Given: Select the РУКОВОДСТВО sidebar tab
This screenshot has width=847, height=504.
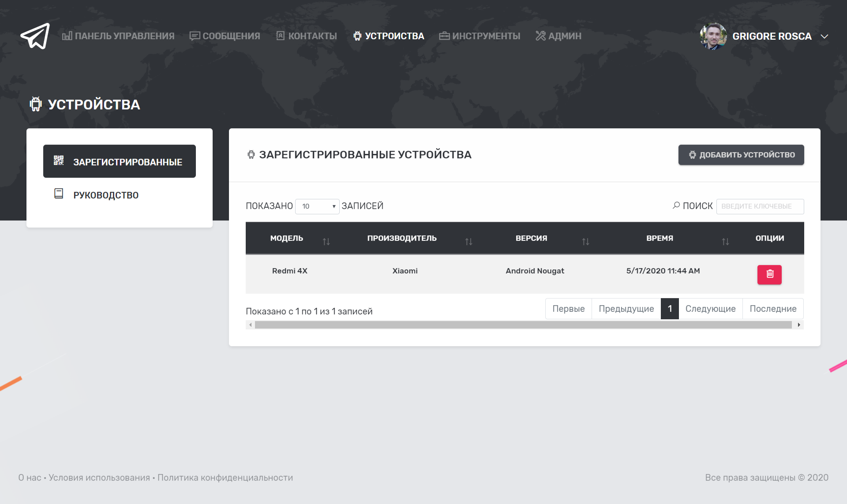Looking at the screenshot, I should 106,195.
